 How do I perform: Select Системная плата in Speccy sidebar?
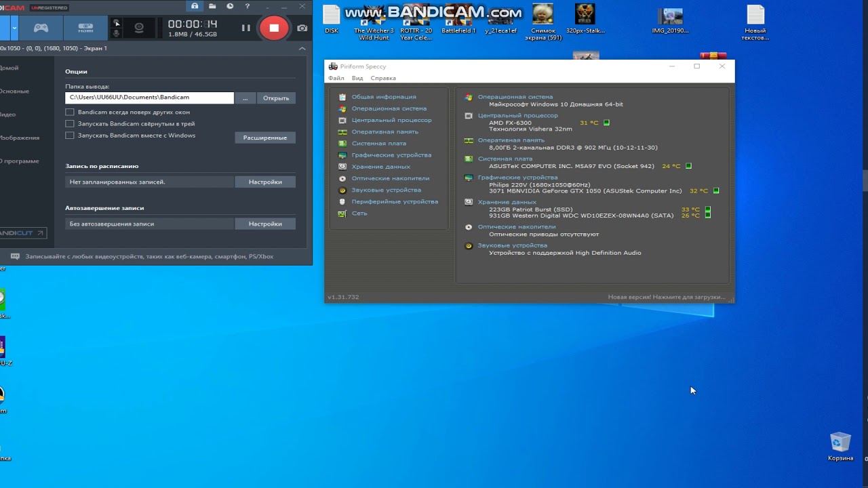379,144
